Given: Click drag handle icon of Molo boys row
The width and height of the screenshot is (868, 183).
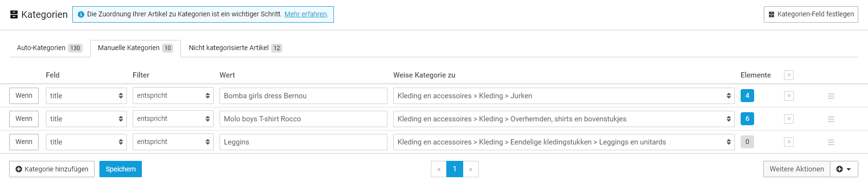Looking at the screenshot, I should 831,119.
